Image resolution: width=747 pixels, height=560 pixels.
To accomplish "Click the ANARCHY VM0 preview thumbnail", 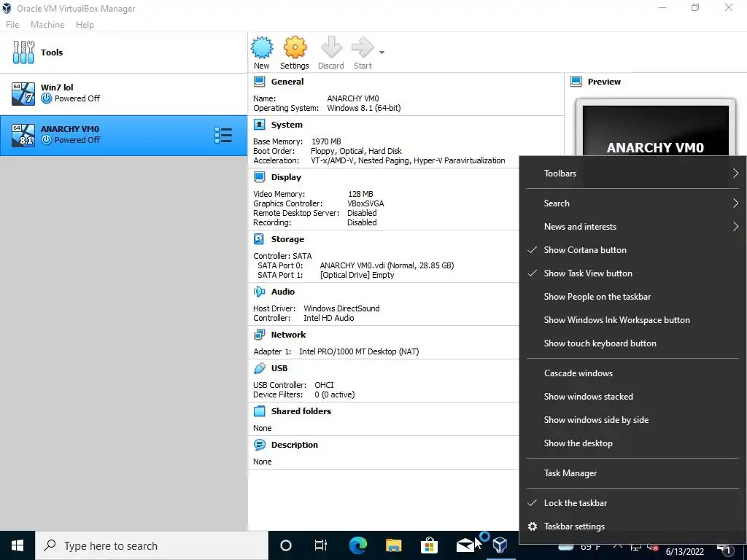I will coord(656,128).
